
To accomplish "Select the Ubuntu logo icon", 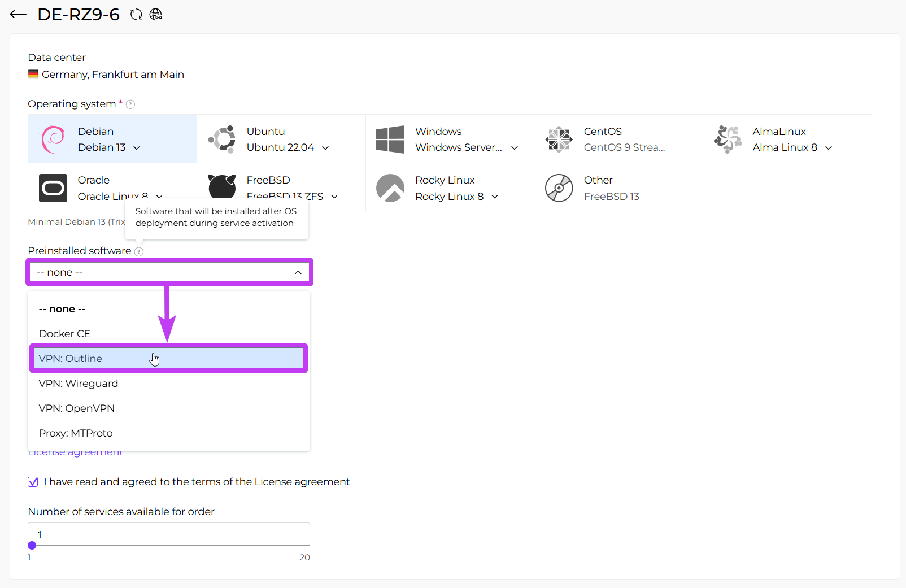I will [222, 139].
